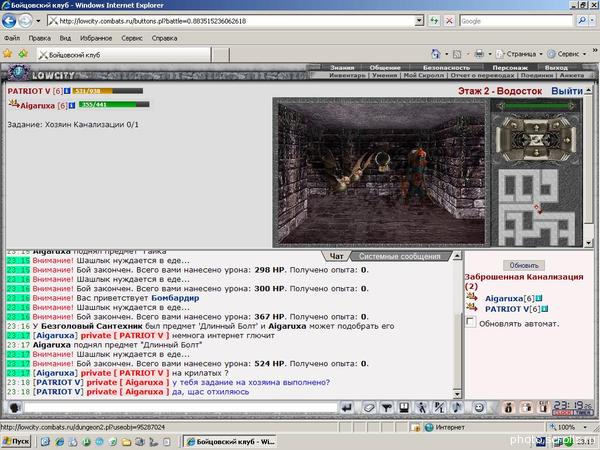Click the floppy disk save icon
Viewport: 600px width, 450px height.
404,408
